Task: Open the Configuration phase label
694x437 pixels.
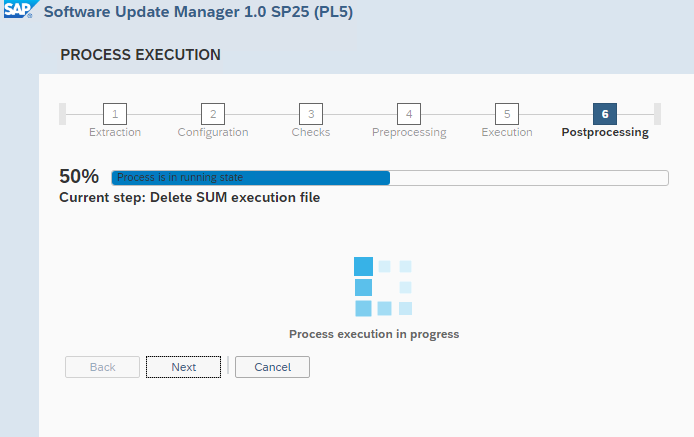Action: (213, 132)
